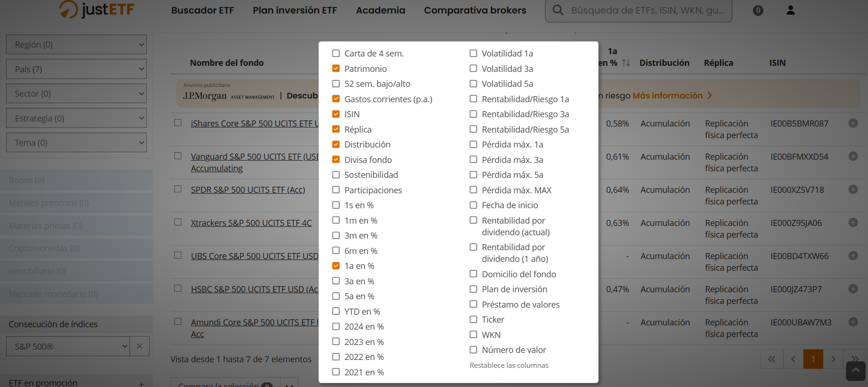Expand the Región filter dropdown

76,45
